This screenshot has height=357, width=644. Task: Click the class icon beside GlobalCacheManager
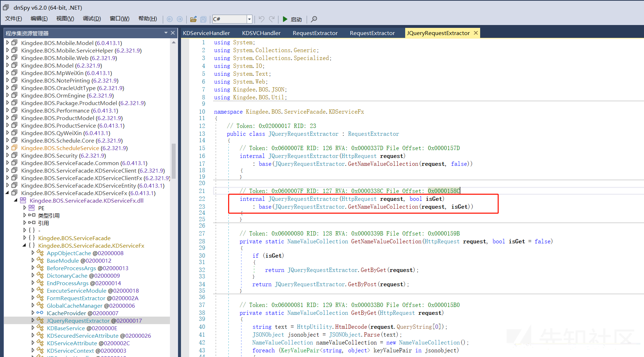(40, 305)
